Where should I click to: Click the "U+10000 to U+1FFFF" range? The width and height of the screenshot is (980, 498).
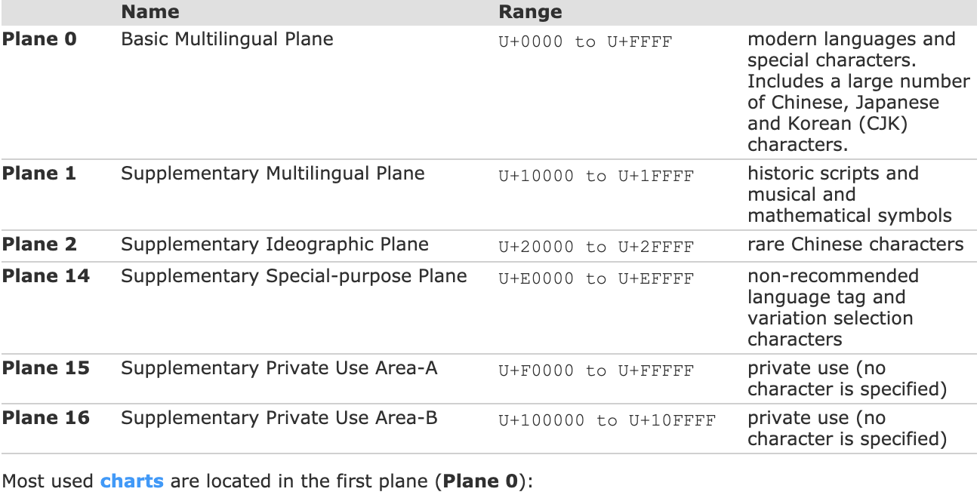596,177
